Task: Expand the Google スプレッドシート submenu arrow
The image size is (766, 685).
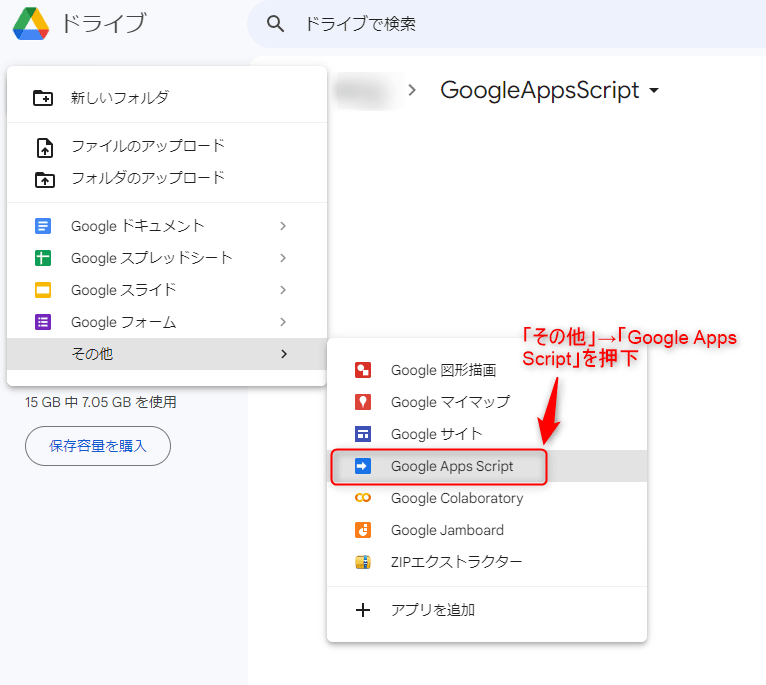Action: click(283, 258)
